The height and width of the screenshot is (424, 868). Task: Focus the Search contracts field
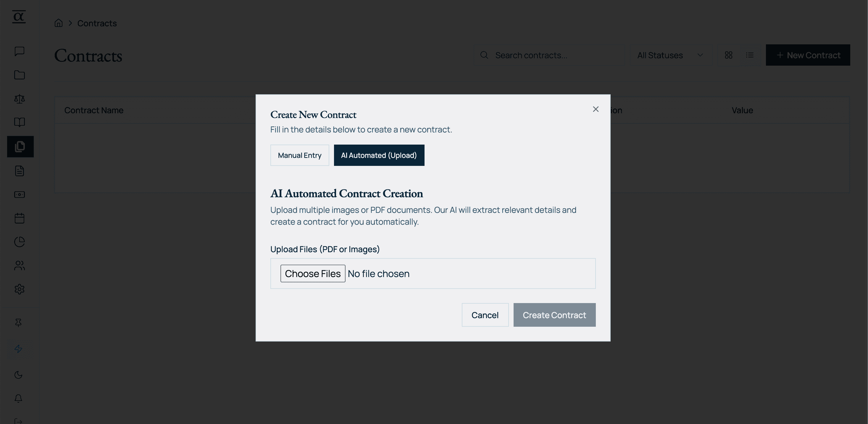(549, 55)
